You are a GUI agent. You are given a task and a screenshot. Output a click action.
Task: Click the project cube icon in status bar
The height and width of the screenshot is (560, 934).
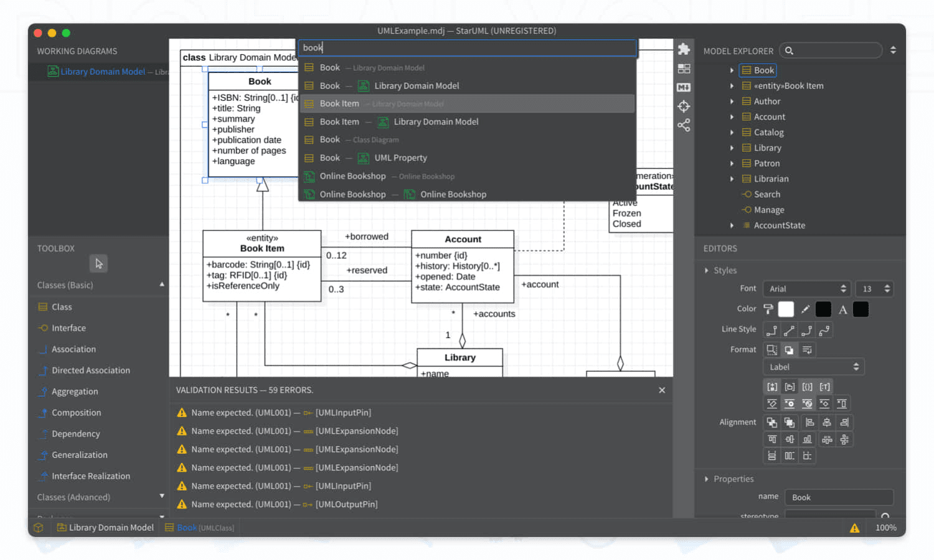point(39,528)
